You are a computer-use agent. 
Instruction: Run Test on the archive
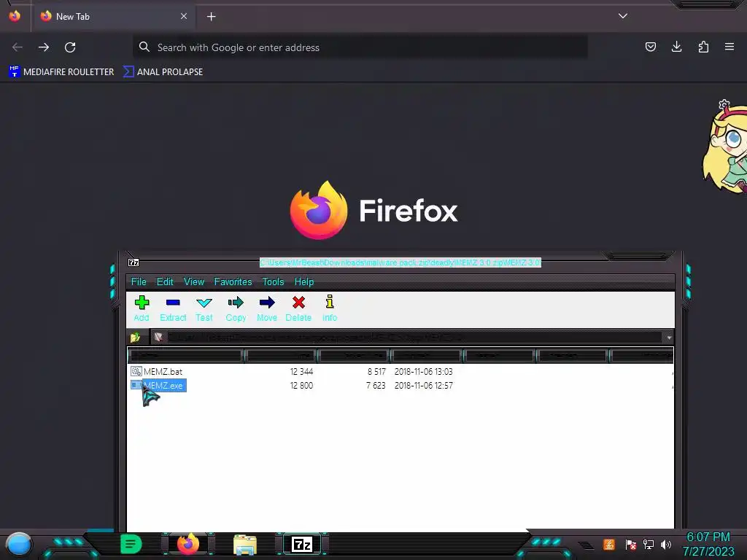(x=204, y=308)
